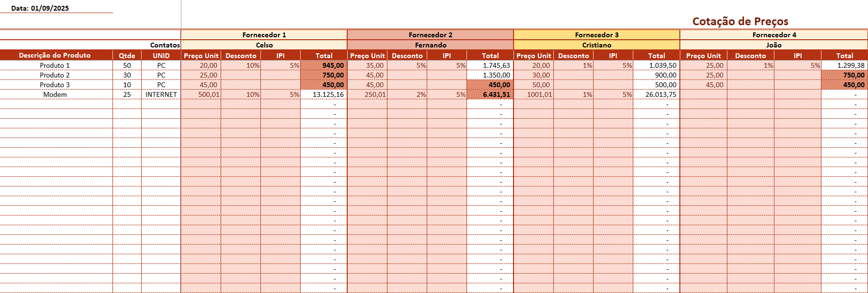Viewport: 868px width, 293px height.
Task: Click the contact cell Cristiano
Action: click(x=596, y=45)
